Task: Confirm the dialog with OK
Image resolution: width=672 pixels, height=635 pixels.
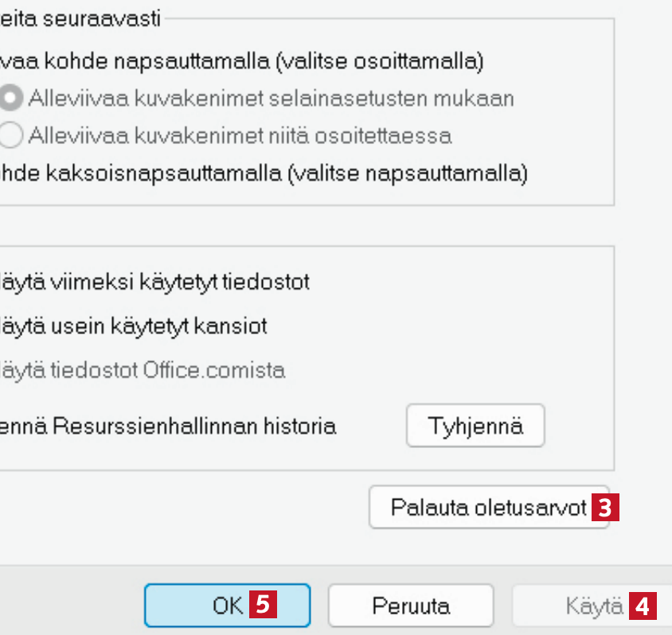Action: click(227, 606)
